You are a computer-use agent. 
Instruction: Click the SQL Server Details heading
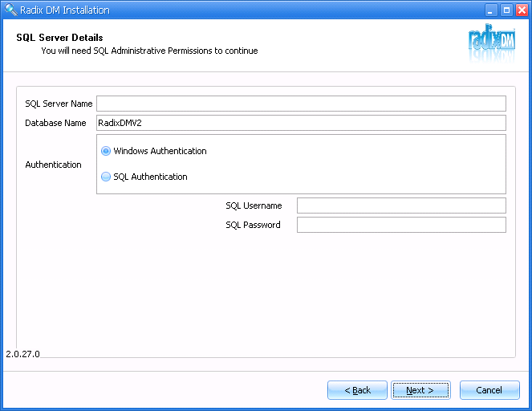click(x=59, y=38)
